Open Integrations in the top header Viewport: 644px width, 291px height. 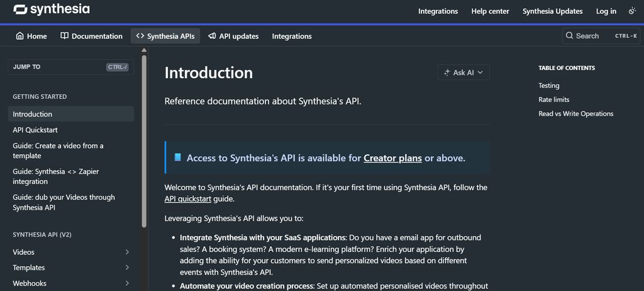coord(438,11)
